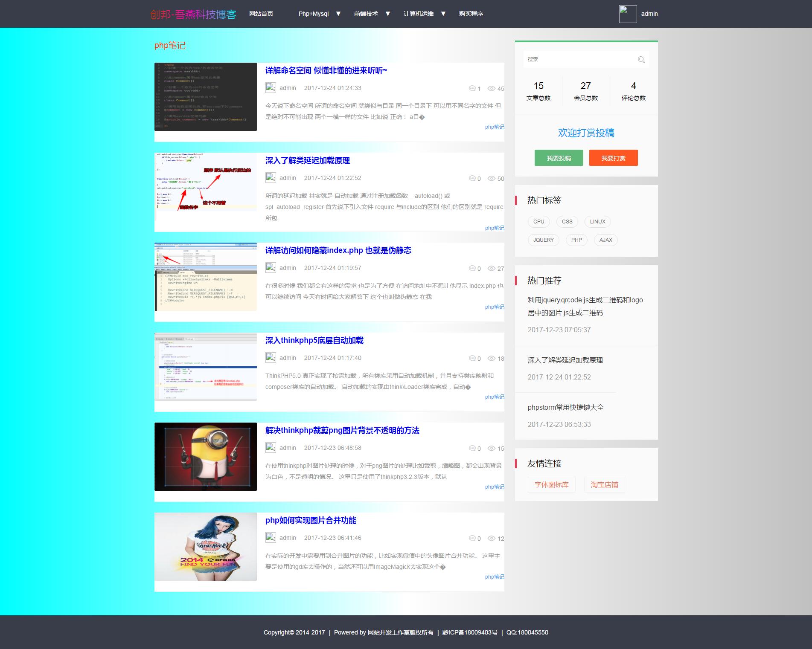Open the 网站首页 menu item
The height and width of the screenshot is (649, 812).
pos(261,14)
